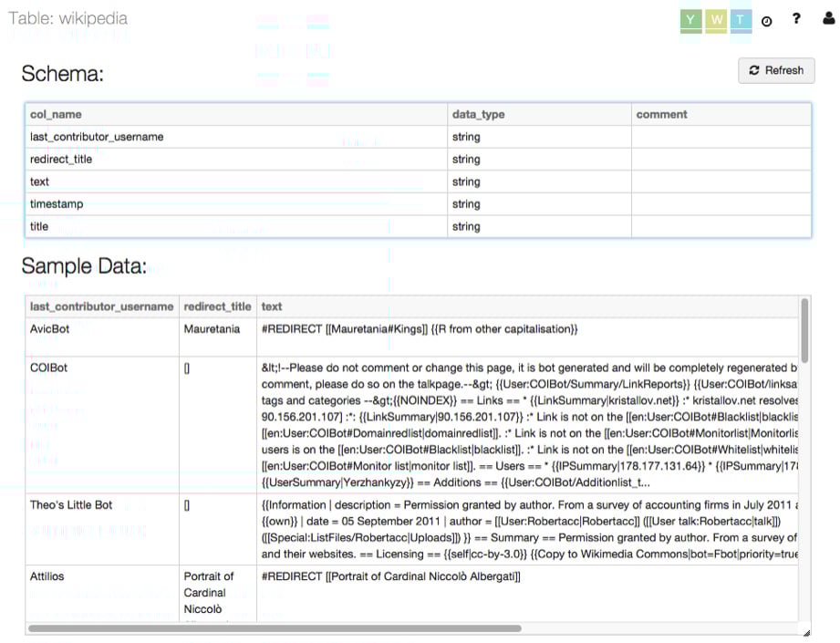
Task: Open the clock history icon
Action: pos(767,22)
